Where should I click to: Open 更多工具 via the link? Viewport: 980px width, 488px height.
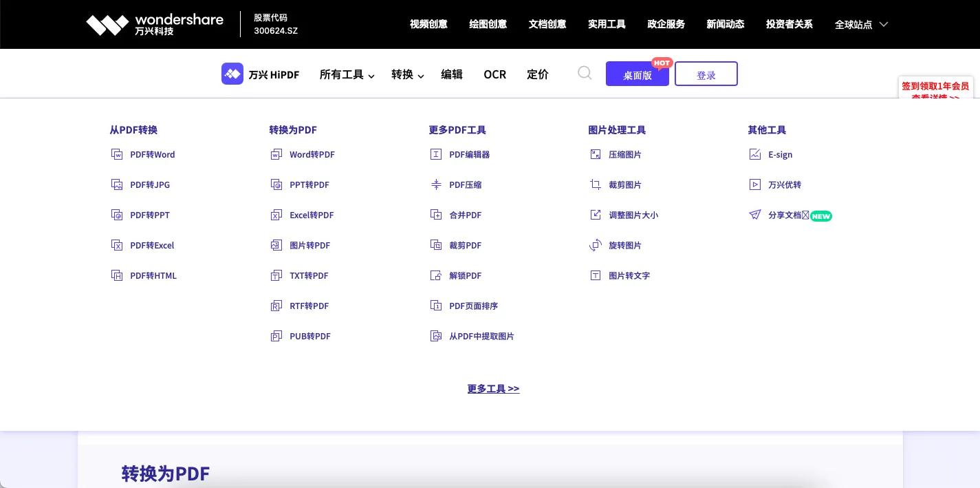tap(493, 388)
